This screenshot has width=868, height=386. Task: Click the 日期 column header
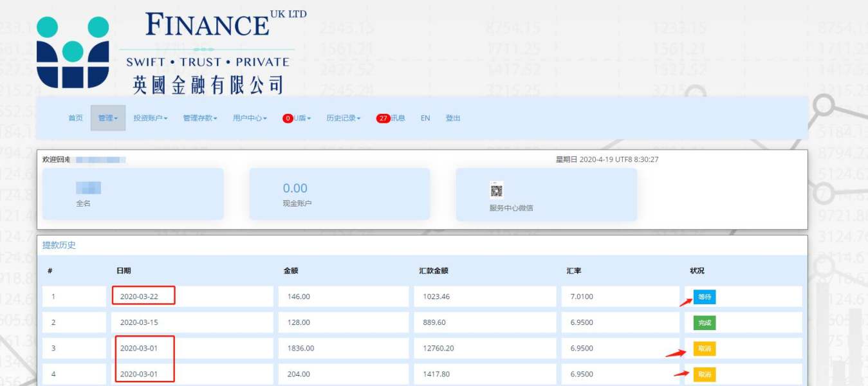[123, 271]
